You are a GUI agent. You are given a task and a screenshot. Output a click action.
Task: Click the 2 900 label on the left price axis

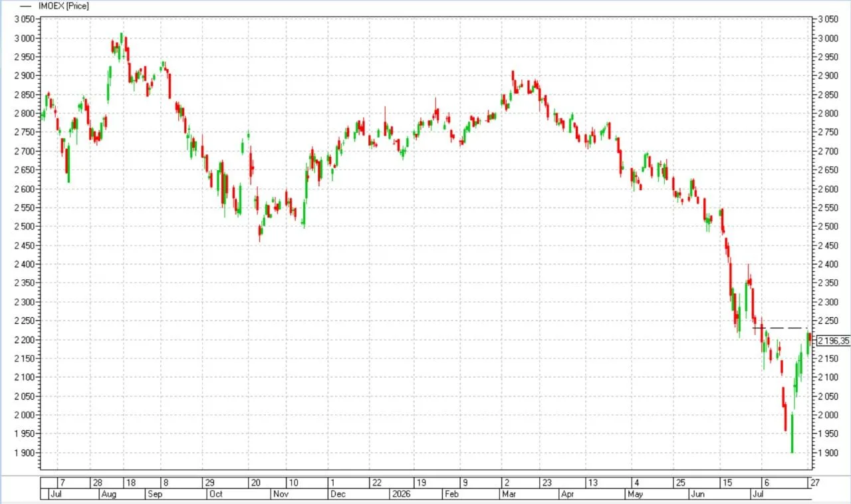point(26,76)
